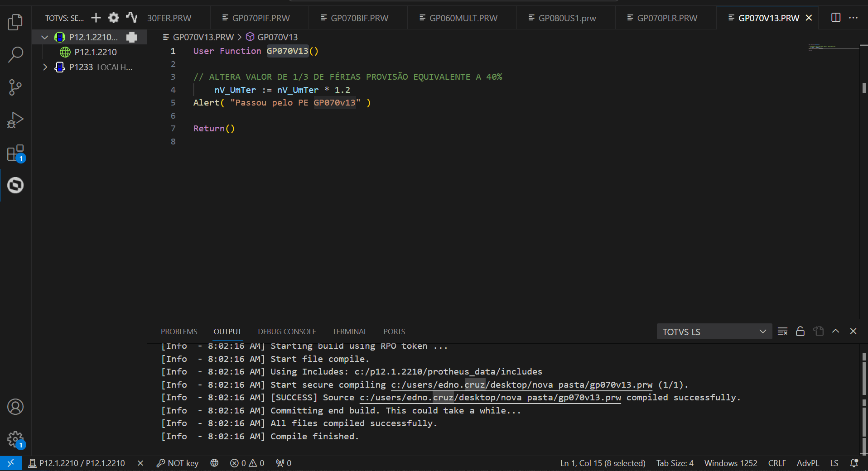Click the P12.1.2210 / P12.1.2210 server status
The width and height of the screenshot is (868, 471).
point(77,463)
